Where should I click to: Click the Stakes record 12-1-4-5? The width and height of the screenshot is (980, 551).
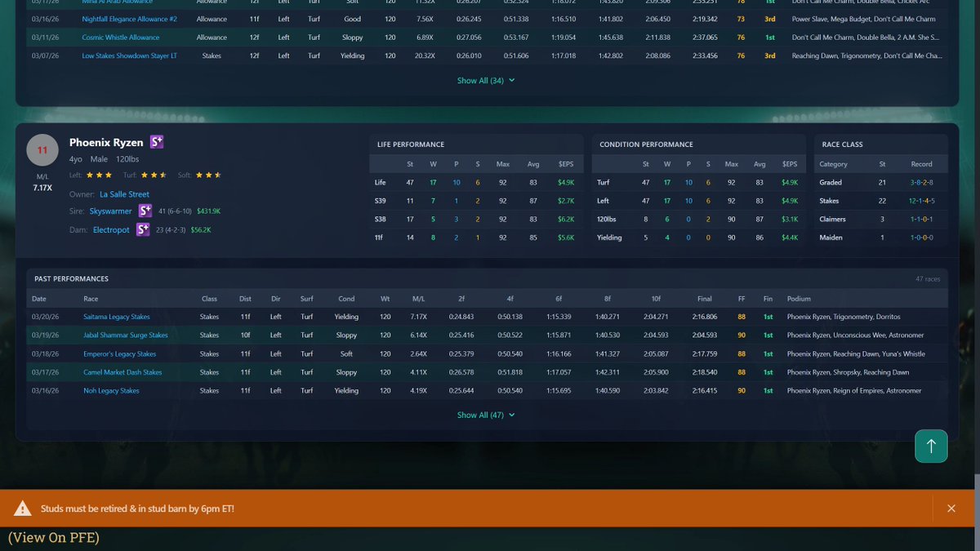(921, 201)
